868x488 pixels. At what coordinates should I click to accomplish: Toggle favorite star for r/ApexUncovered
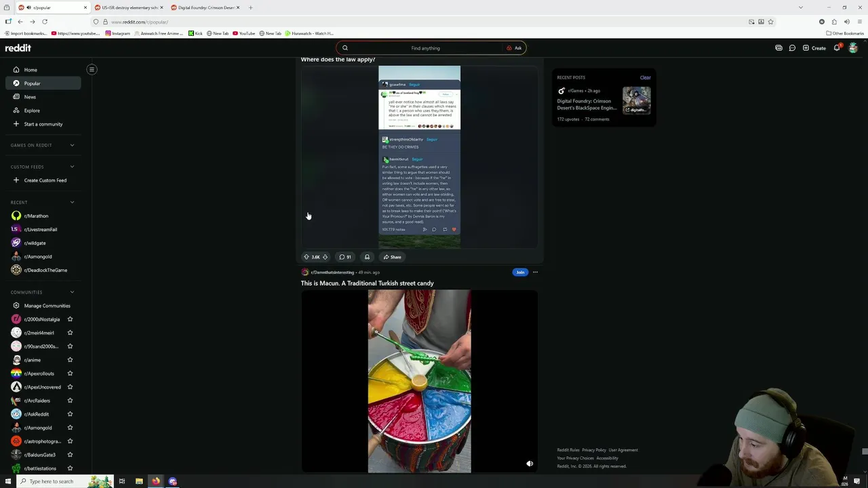[x=70, y=387]
